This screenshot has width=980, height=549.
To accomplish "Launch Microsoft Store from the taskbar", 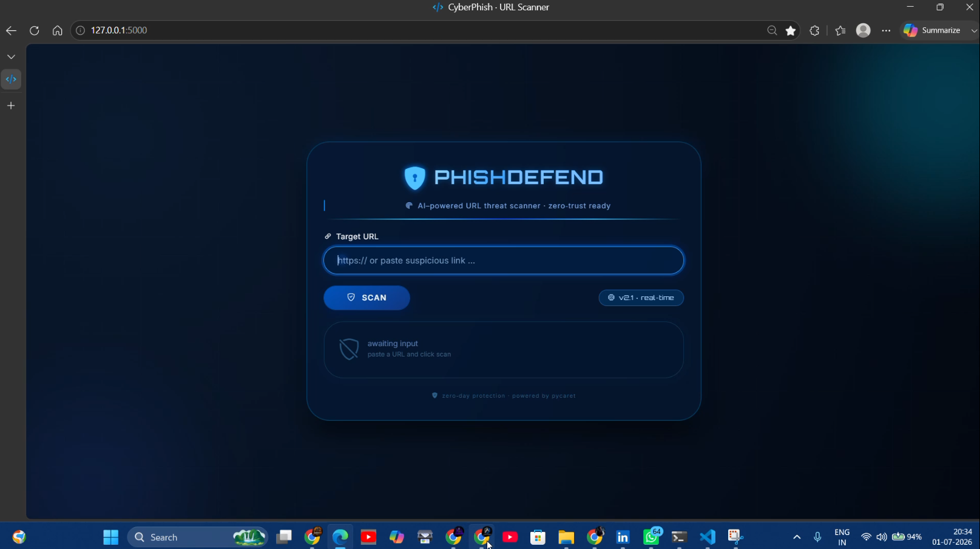I will coord(538,537).
